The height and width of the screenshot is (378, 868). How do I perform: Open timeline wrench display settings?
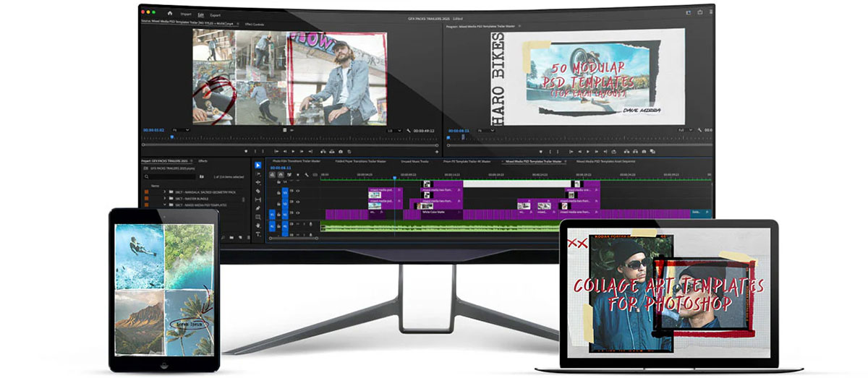click(x=306, y=175)
